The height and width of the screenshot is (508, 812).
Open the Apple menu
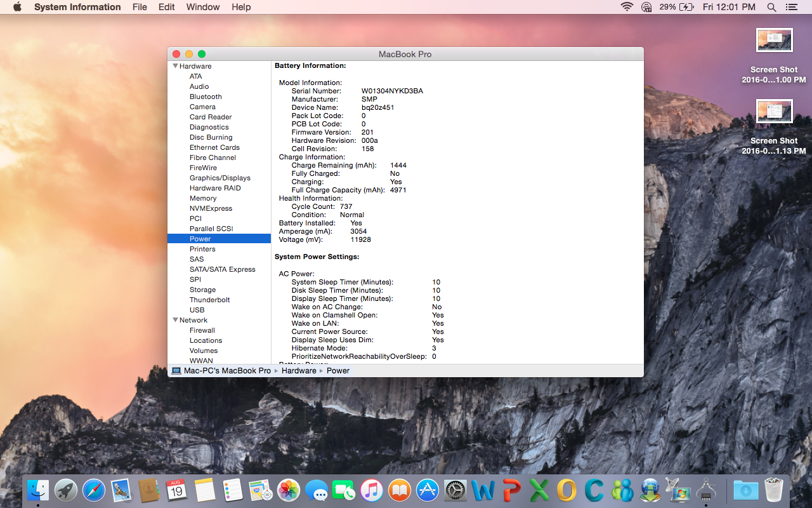[x=17, y=7]
